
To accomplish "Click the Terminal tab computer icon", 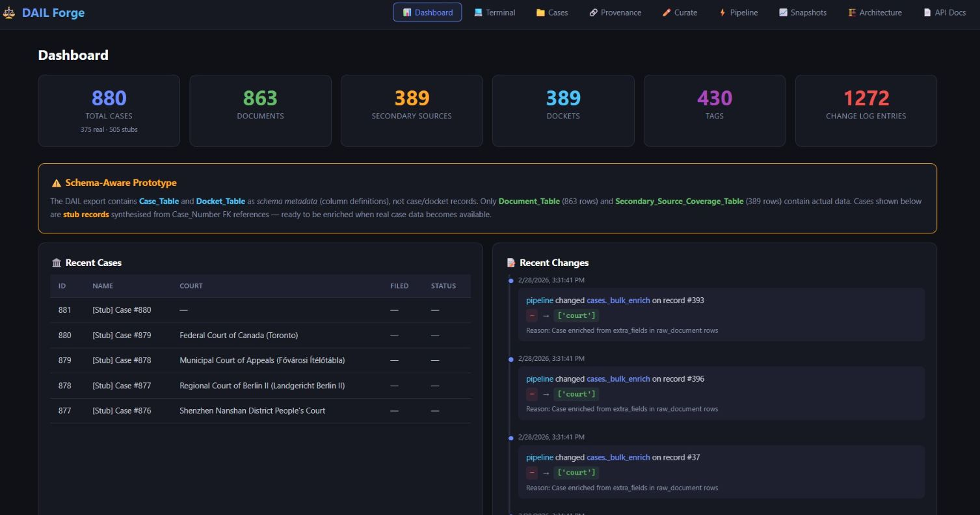I will coord(478,12).
